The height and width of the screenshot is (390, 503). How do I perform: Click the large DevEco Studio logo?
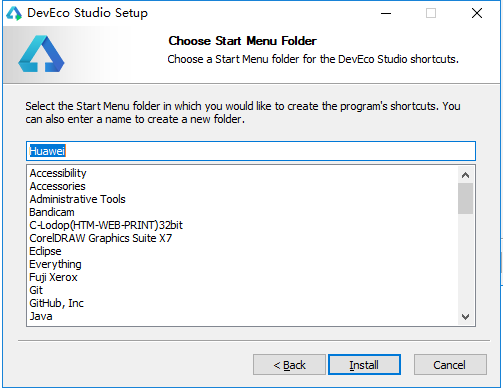(41, 54)
